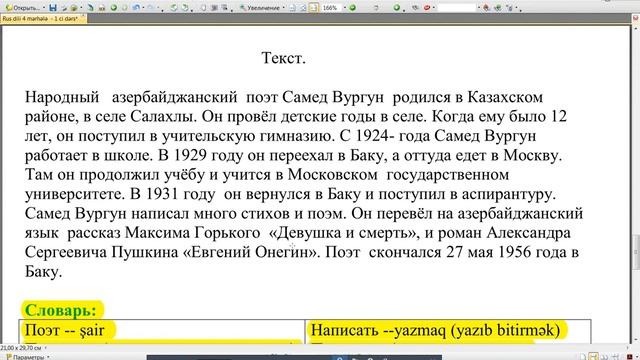Open the zoom percentage dropdown arrow
The image size is (640, 360).
click(x=344, y=8)
